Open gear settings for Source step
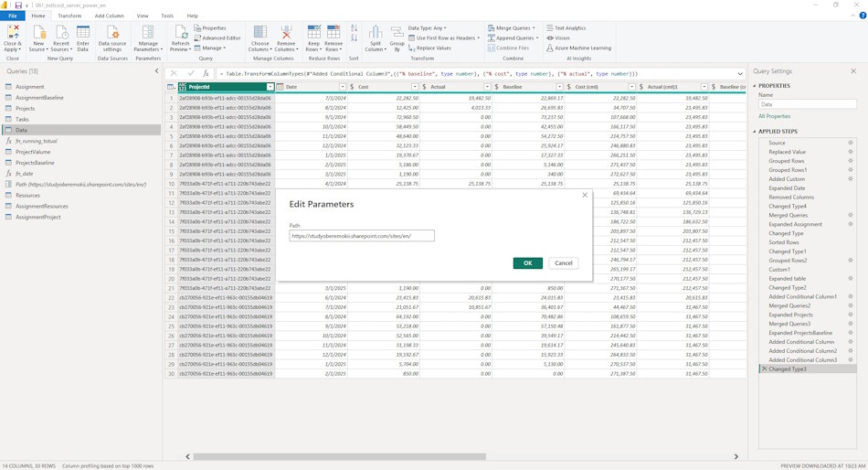Image resolution: width=868 pixels, height=470 pixels. coord(851,143)
